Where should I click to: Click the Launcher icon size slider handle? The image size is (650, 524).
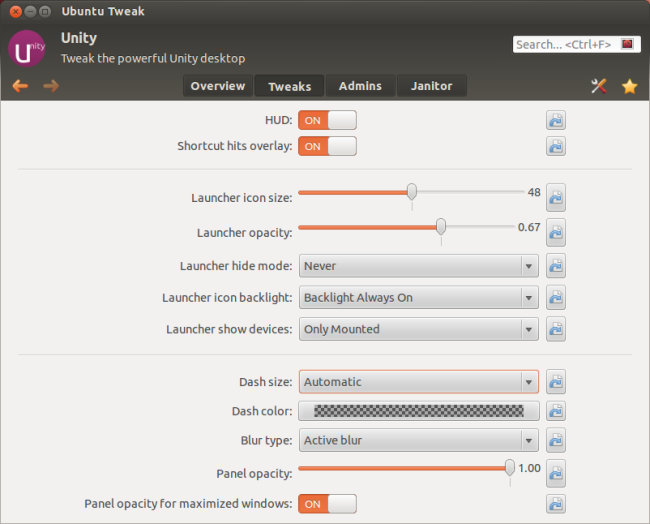[412, 192]
